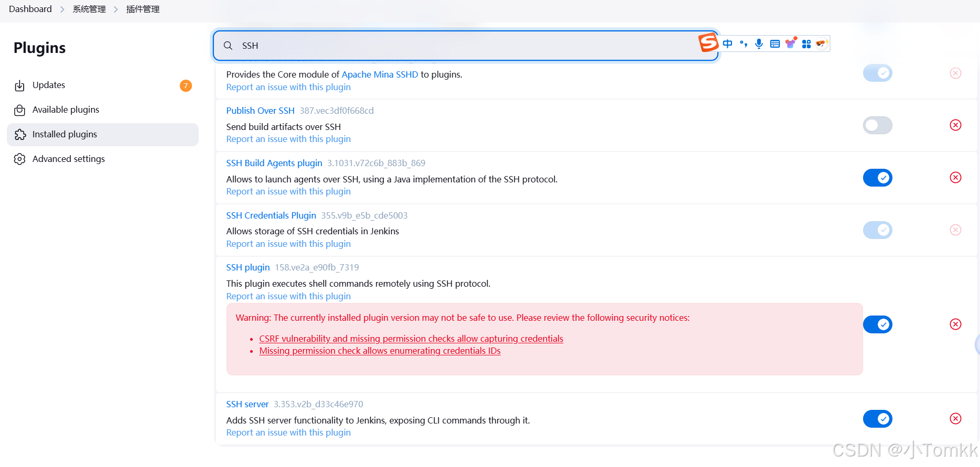980x467 pixels.
Task: Click the Sogou input S logo
Action: (708, 42)
